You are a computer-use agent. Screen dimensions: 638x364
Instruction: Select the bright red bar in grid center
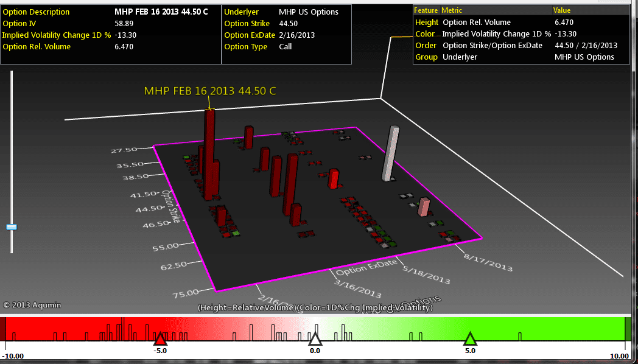pos(333,179)
